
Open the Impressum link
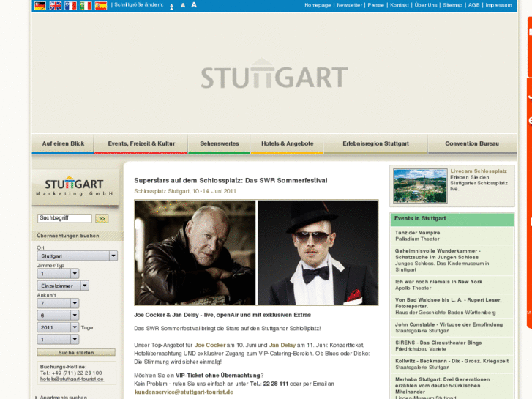click(498, 5)
